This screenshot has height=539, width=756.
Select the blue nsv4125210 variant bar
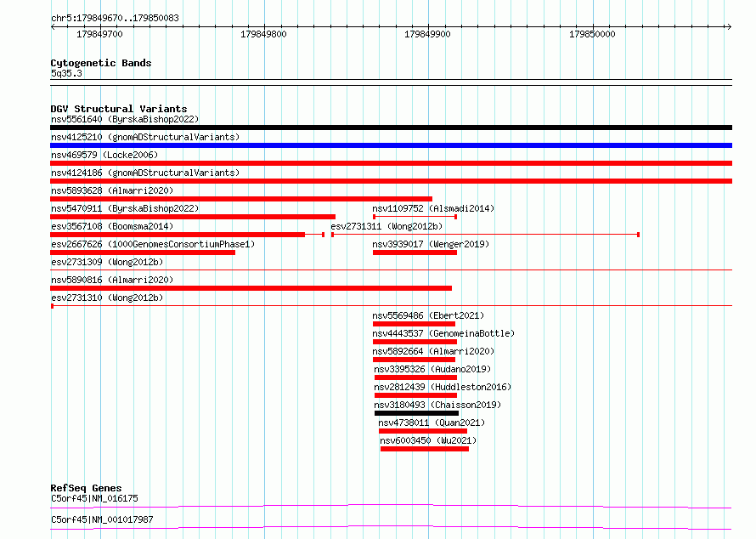tap(391, 145)
